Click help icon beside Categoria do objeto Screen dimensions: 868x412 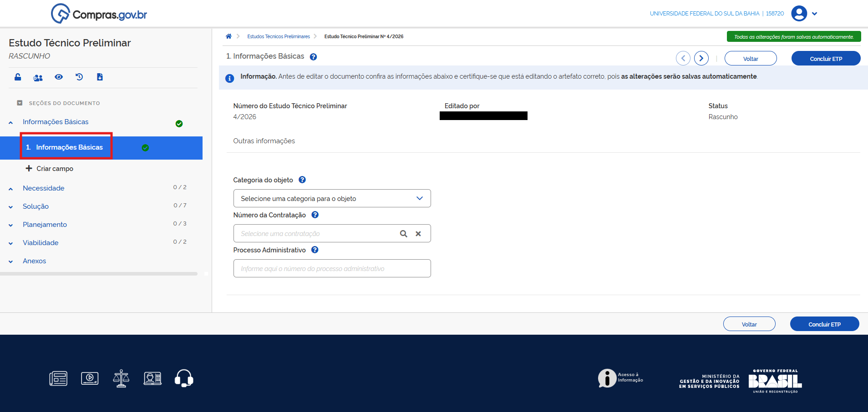302,180
